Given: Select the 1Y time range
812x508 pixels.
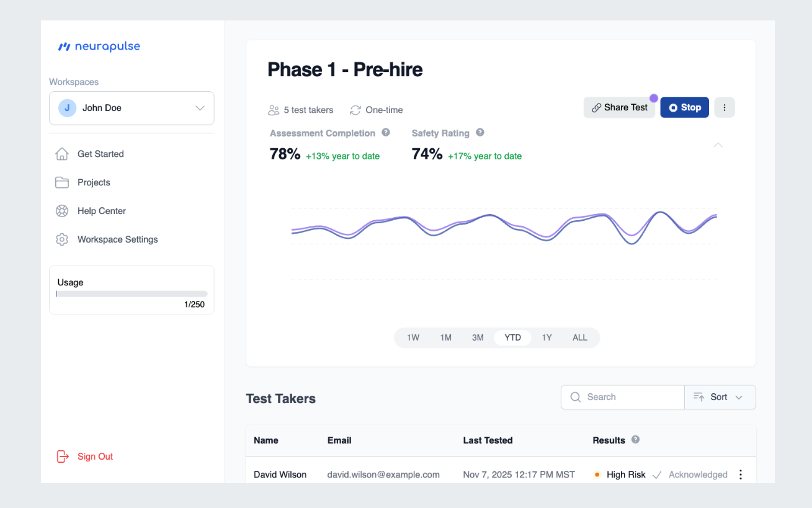Looking at the screenshot, I should tap(547, 337).
